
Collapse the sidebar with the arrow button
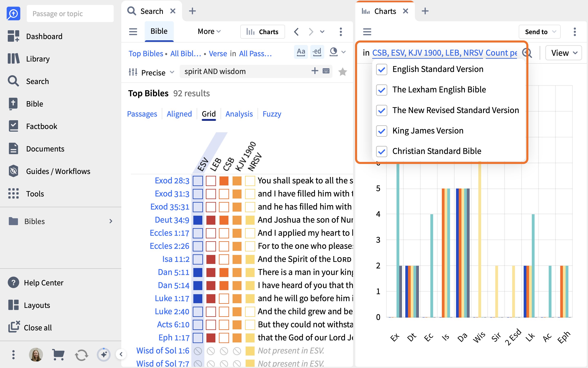(121, 354)
